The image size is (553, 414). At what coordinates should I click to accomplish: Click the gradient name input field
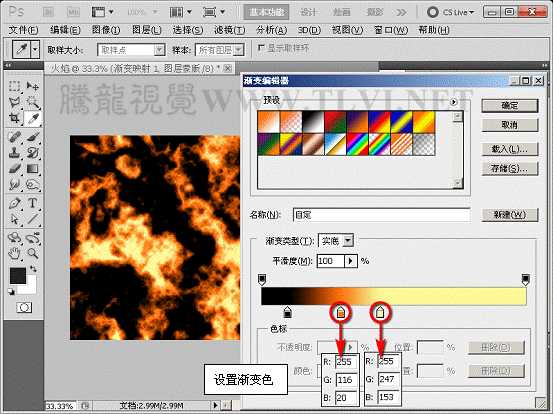click(382, 215)
